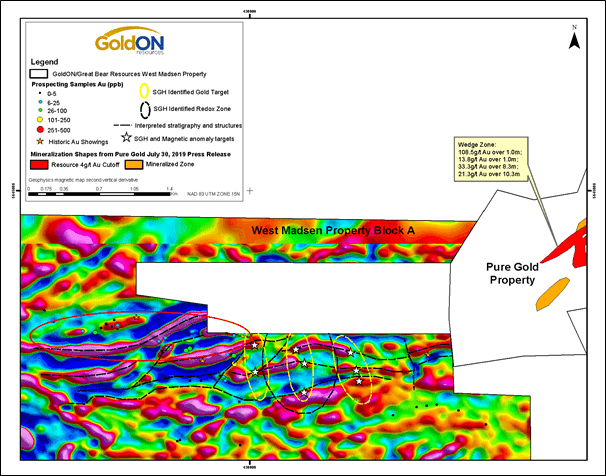Click the white star magnetic anomaly legend symbol

coord(126,137)
